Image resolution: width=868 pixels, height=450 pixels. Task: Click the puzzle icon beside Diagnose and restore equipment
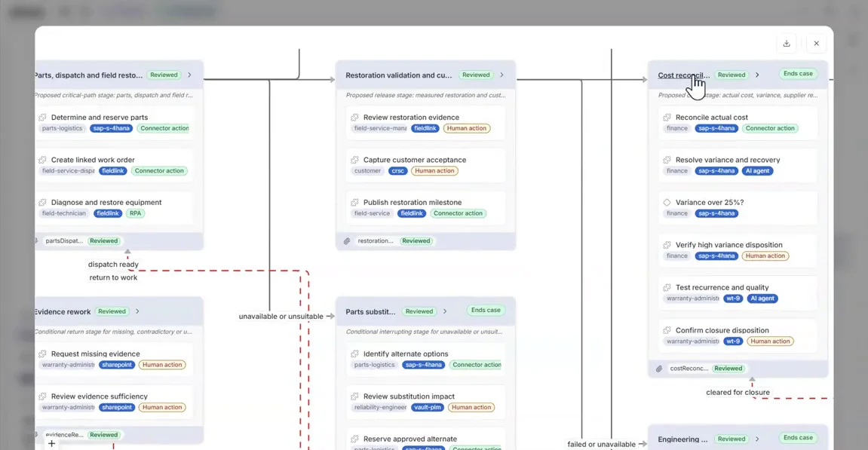(x=43, y=203)
